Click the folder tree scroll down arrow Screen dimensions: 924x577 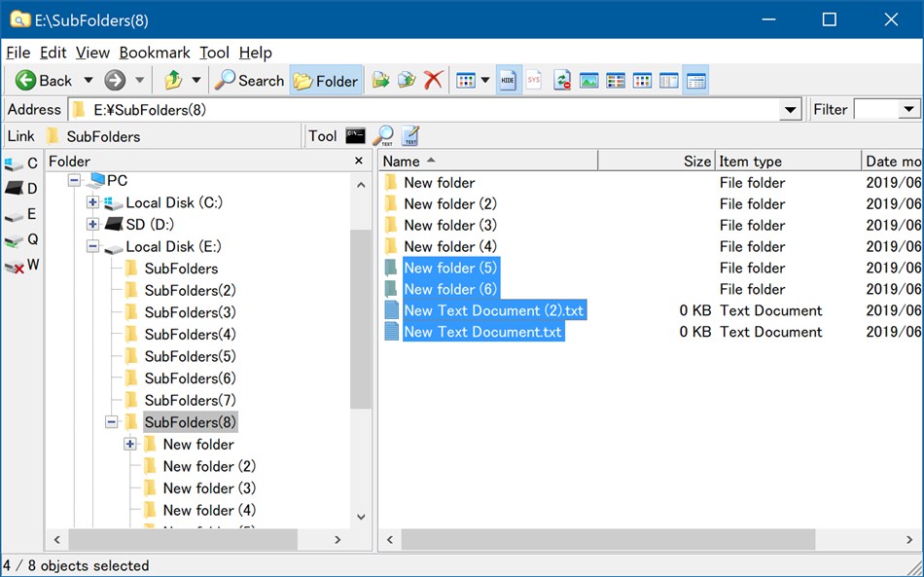361,517
